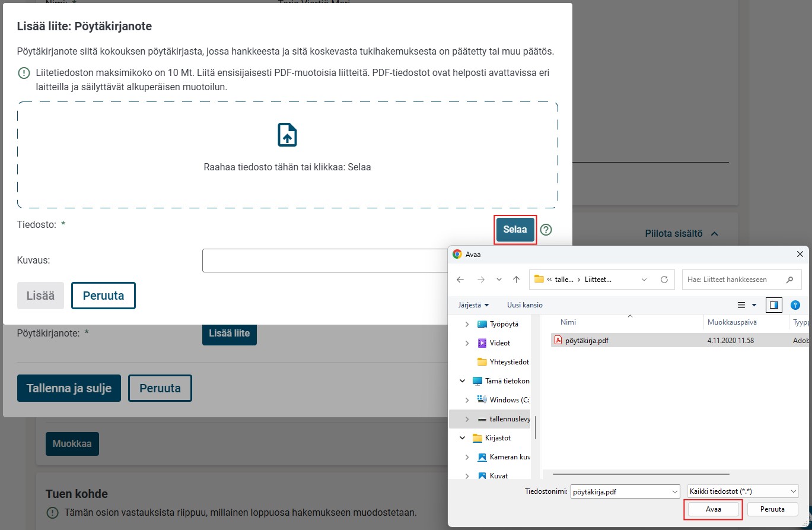This screenshot has height=530, width=812.
Task: Click the refresh icon in file dialog
Action: 664,279
